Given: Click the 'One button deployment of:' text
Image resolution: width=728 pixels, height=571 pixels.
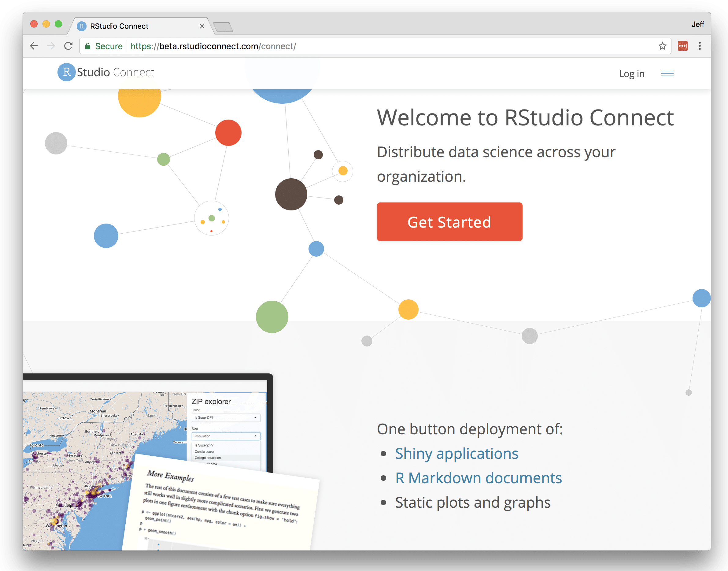Looking at the screenshot, I should pos(470,429).
